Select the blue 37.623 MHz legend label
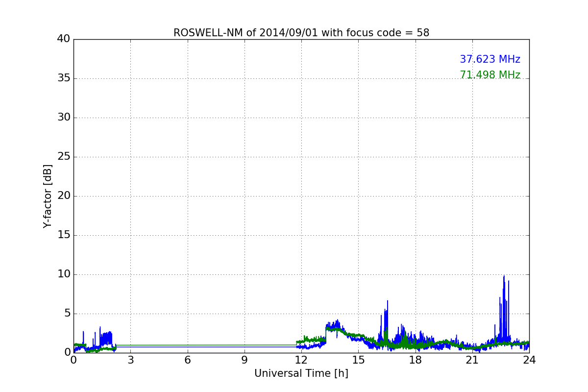This screenshot has height=392, width=588. pos(490,59)
